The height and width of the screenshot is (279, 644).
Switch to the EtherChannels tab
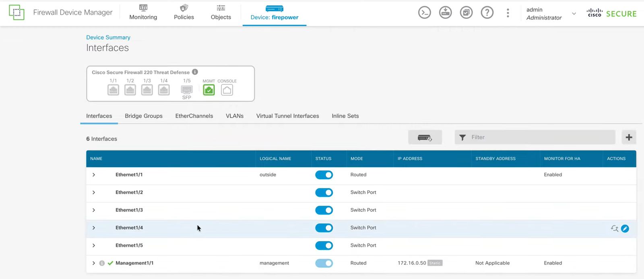click(194, 116)
